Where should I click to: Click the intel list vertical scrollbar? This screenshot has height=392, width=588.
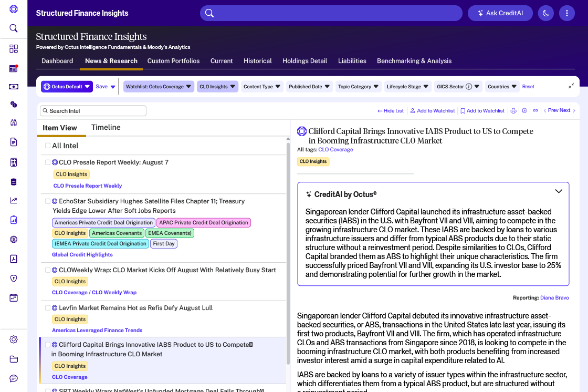coord(288,252)
